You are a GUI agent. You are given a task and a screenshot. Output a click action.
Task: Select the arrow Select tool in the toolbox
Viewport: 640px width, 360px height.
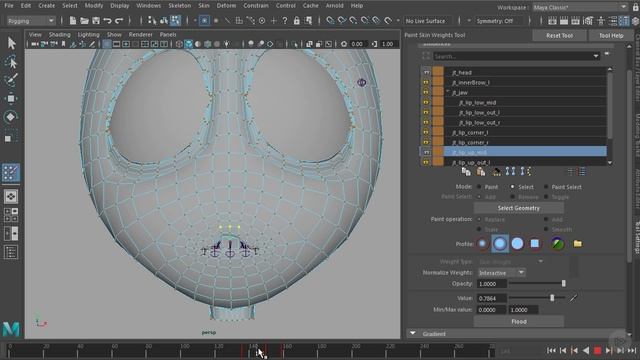tap(11, 43)
